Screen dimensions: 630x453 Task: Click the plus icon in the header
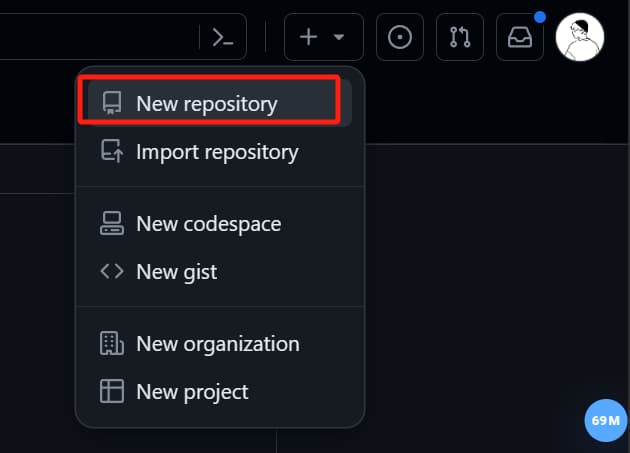pos(309,37)
